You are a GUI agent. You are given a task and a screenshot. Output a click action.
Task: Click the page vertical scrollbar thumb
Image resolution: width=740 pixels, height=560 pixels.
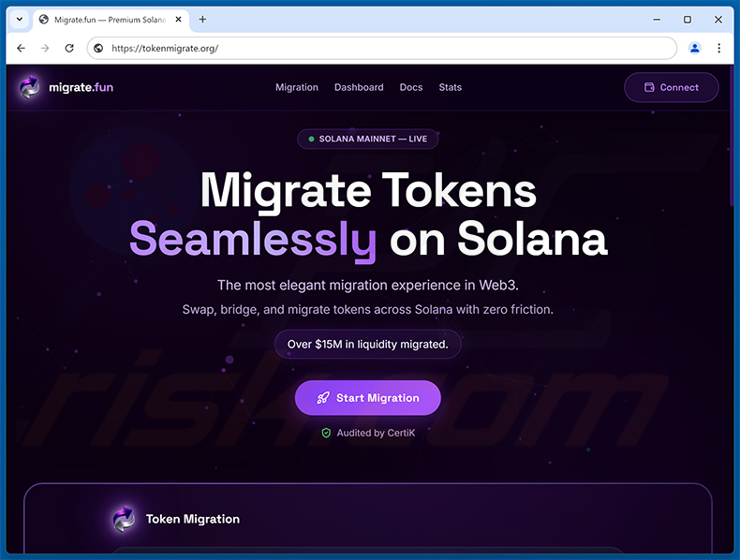click(x=732, y=136)
